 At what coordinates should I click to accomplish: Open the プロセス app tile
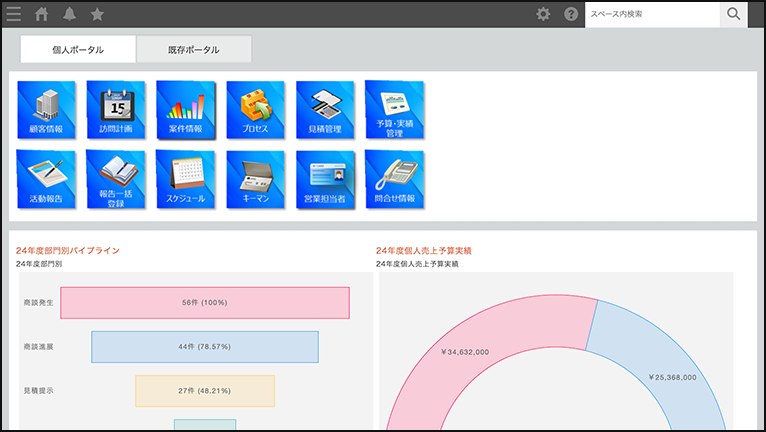pos(255,110)
